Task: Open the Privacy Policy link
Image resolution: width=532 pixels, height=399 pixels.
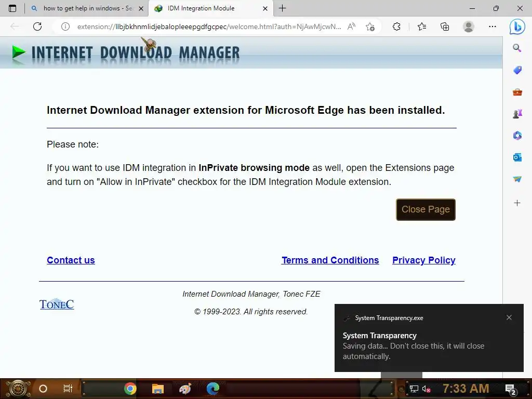Action: (424, 260)
